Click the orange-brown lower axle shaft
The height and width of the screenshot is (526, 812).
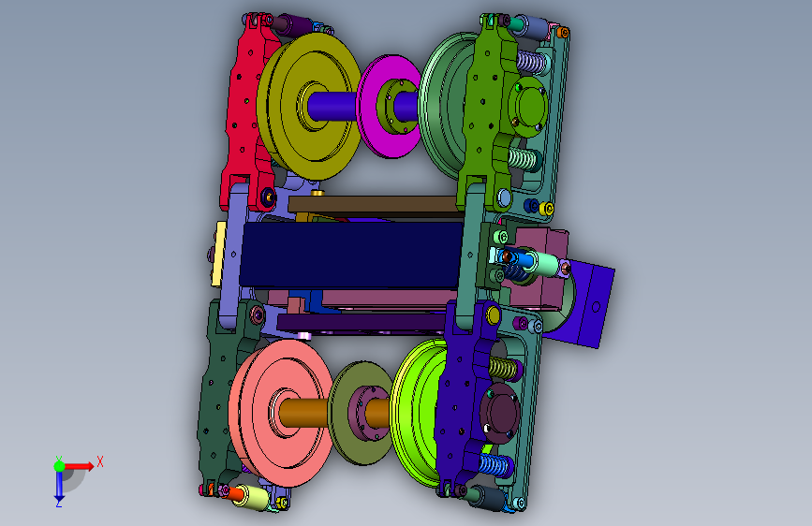click(303, 413)
